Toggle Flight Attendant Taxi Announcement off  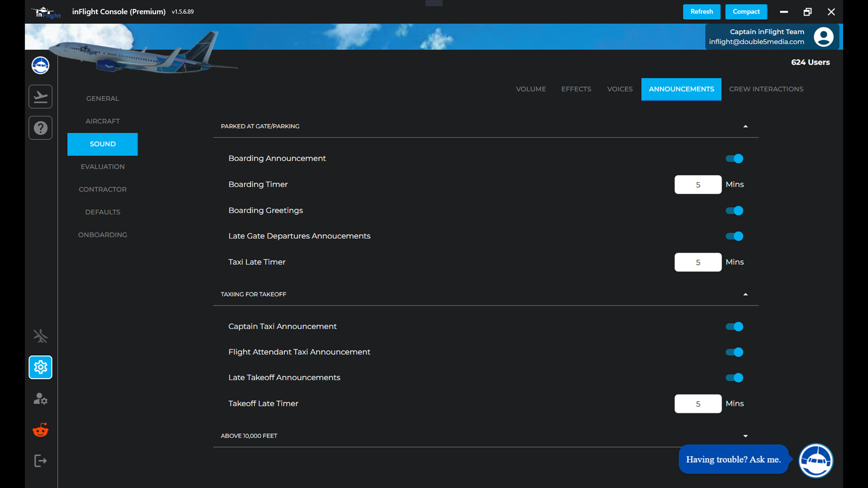pos(734,352)
